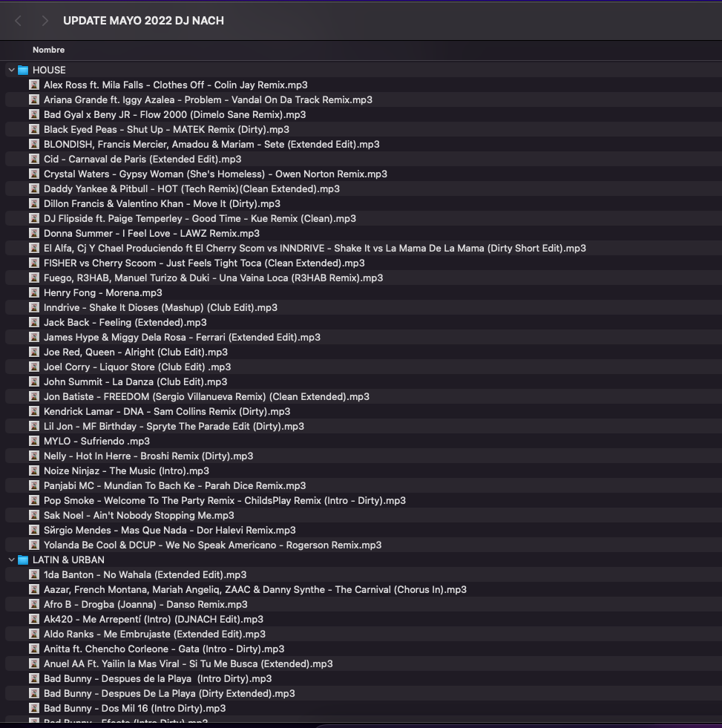Image resolution: width=722 pixels, height=728 pixels.
Task: Click file icon of Alex Ross Clothes Off
Action: tap(34, 85)
